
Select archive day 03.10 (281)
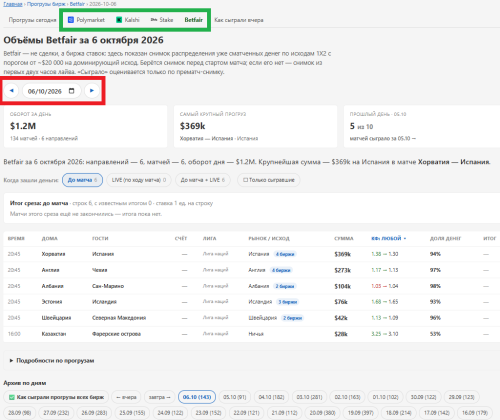[309, 397]
